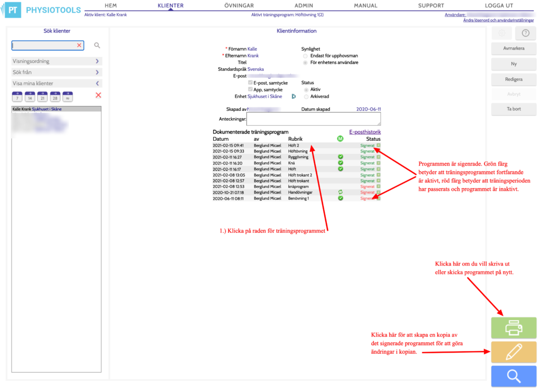Select Endast för upphovsman radio button
The height and width of the screenshot is (392, 538).
point(305,56)
